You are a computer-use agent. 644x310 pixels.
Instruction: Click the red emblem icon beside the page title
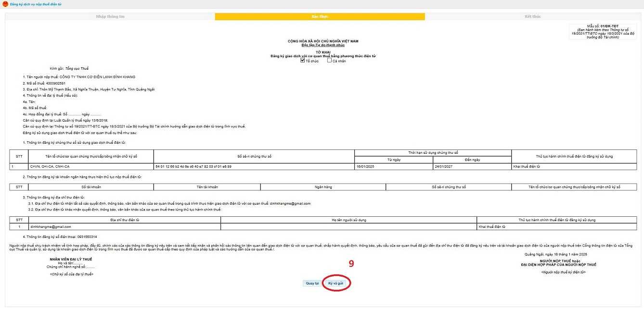coord(5,4)
